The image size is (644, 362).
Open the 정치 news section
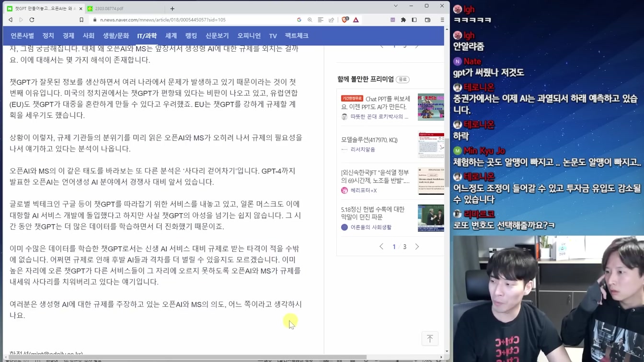(48, 36)
